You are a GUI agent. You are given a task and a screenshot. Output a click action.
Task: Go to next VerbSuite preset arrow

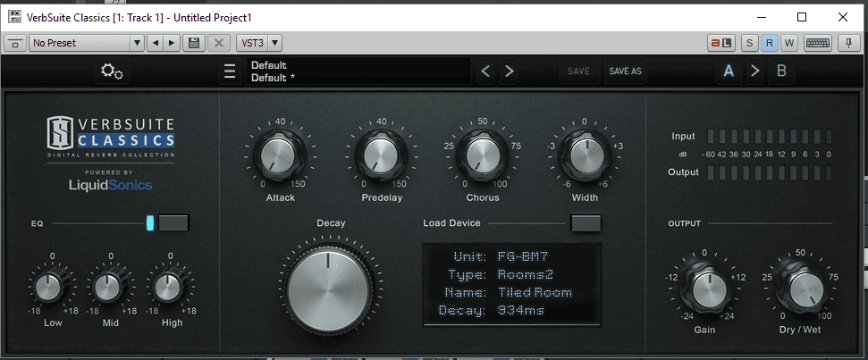click(x=510, y=71)
